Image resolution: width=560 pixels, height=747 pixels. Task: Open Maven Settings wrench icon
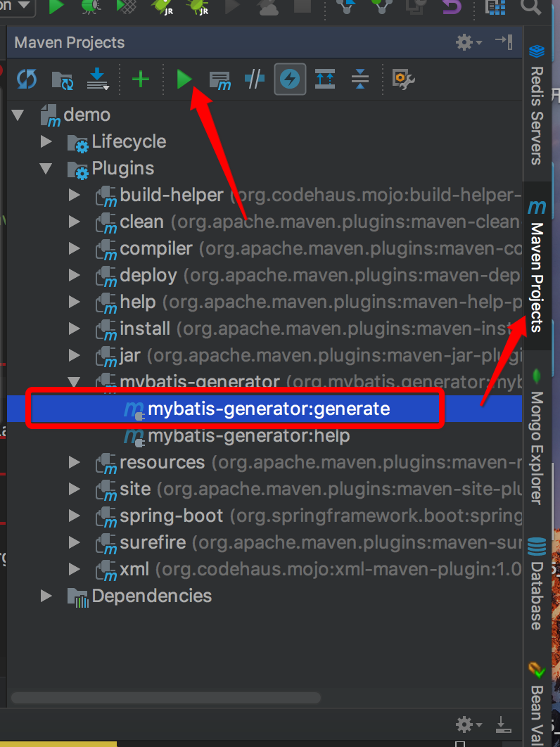pos(403,79)
